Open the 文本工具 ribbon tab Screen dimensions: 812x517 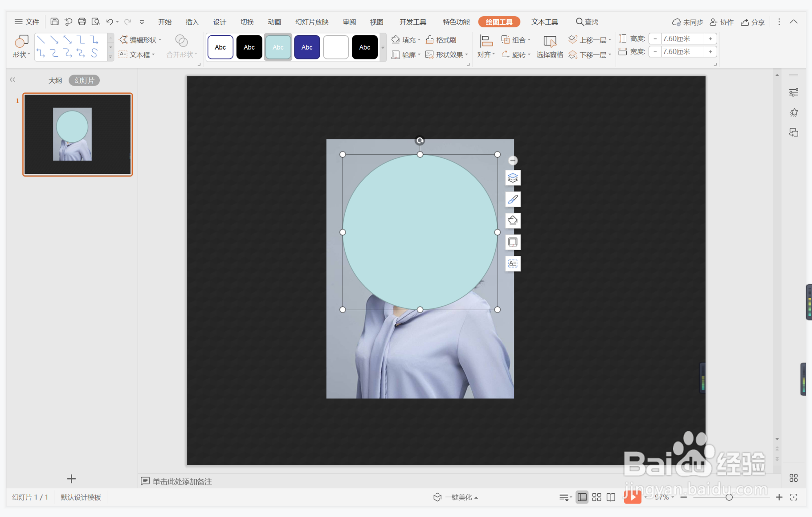coord(544,22)
